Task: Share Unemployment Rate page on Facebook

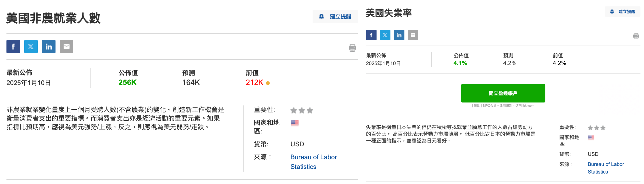Action: coord(372,35)
